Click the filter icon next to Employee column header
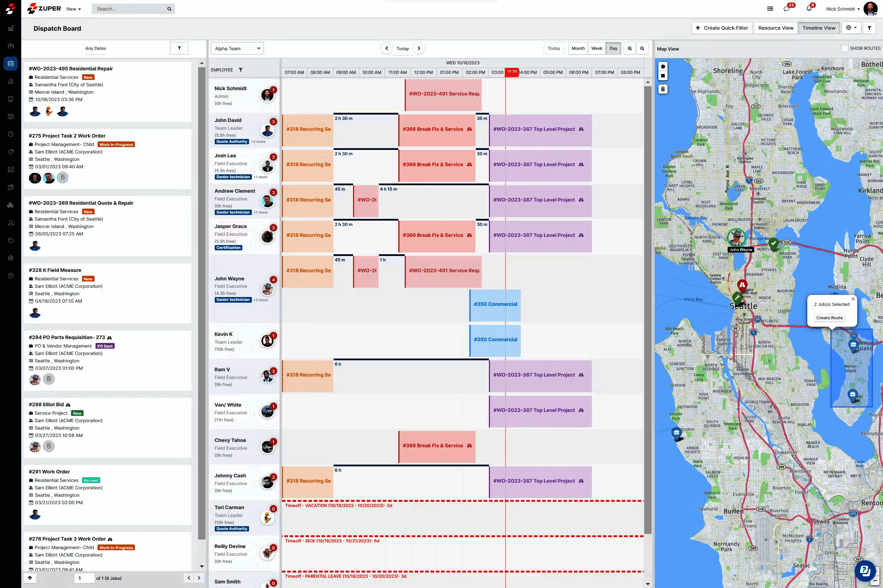This screenshot has height=588, width=883. pos(241,70)
